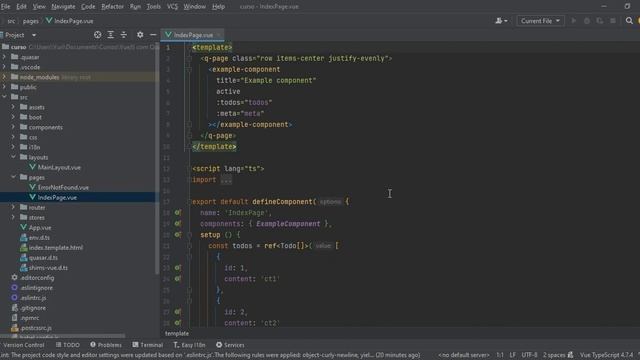The width and height of the screenshot is (640, 360).
Task: Select .eslintrc.js file in tree
Action: click(33, 298)
